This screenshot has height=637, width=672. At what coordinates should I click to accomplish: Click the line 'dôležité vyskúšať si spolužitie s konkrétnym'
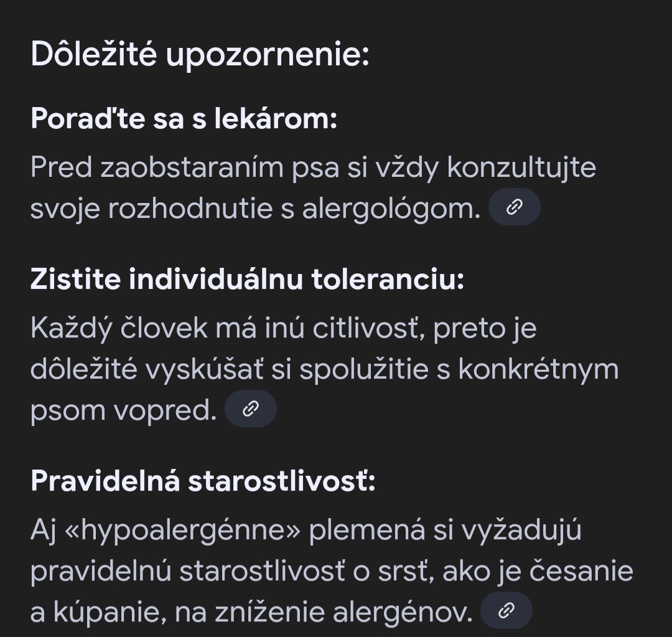click(324, 369)
